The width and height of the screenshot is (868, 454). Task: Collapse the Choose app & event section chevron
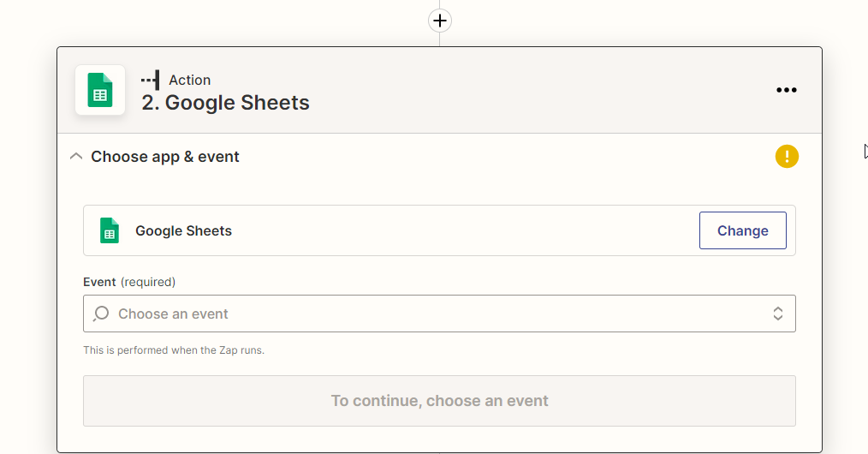(x=76, y=157)
